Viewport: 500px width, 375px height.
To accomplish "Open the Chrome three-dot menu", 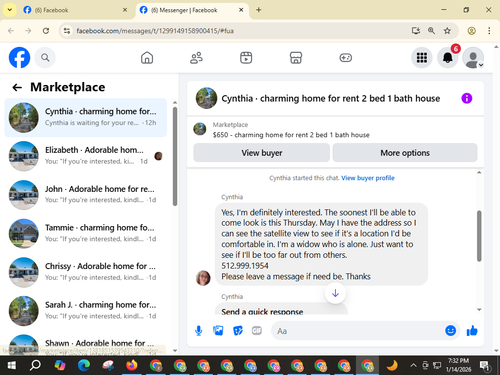I will (x=489, y=31).
